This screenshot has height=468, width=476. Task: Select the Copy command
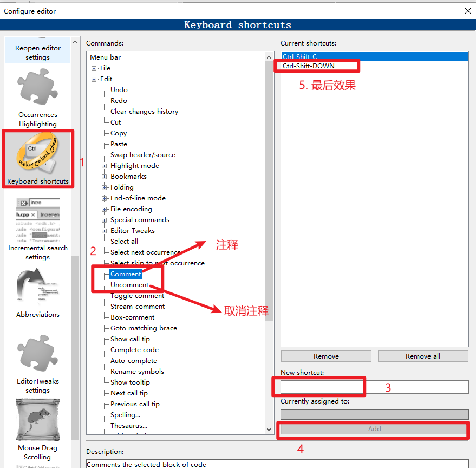(119, 133)
